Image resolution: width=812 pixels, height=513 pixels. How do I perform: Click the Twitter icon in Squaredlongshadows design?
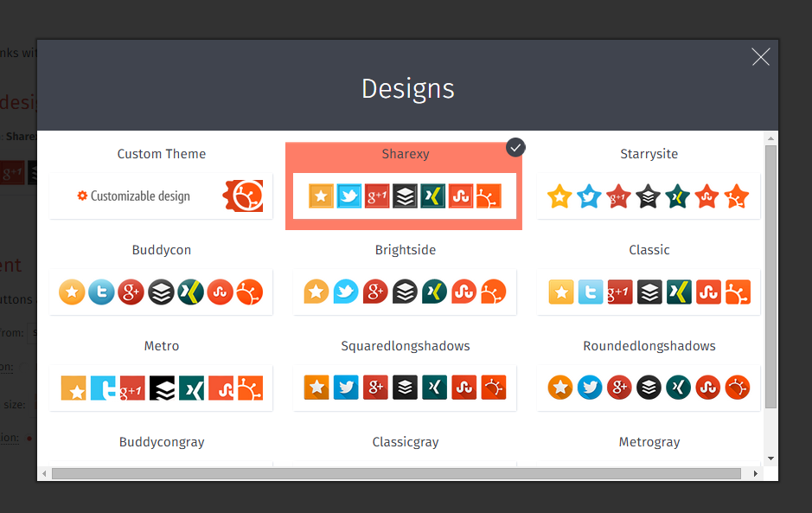pyautogui.click(x=346, y=388)
